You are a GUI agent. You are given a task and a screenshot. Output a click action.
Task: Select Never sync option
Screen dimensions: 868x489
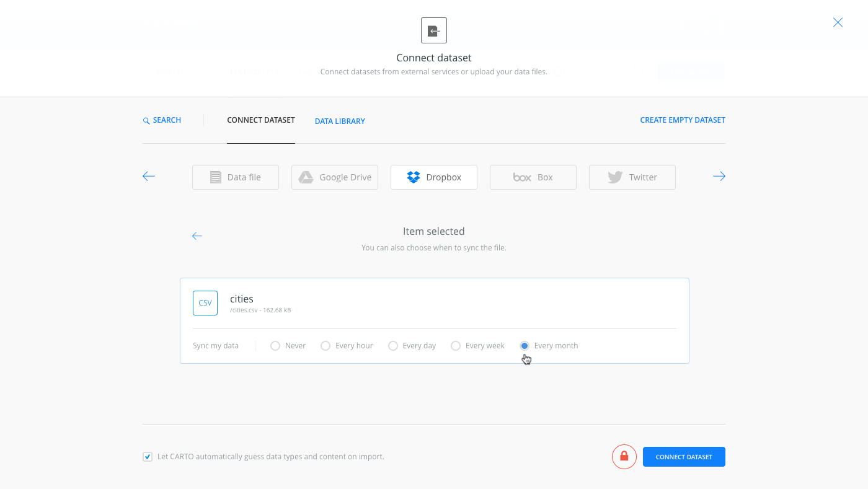(275, 346)
